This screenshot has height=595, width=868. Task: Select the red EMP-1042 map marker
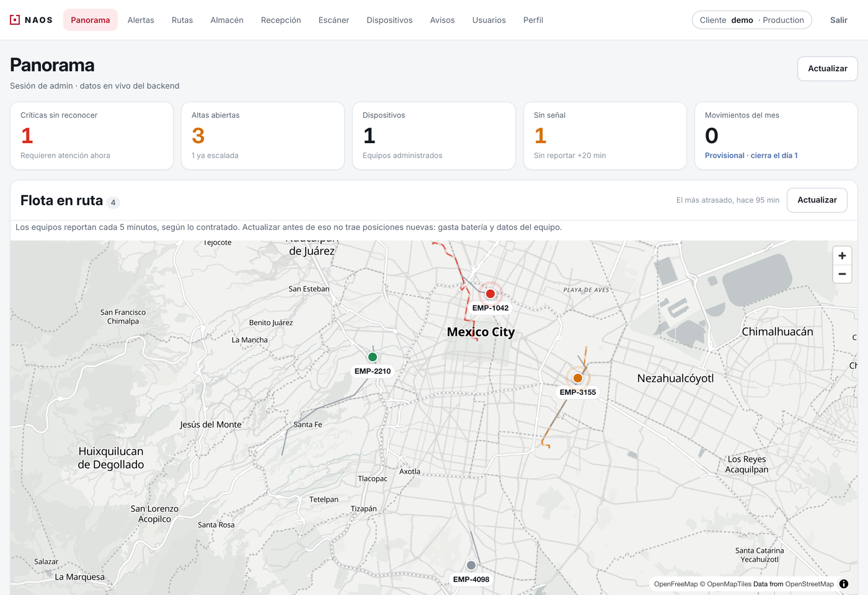point(490,294)
